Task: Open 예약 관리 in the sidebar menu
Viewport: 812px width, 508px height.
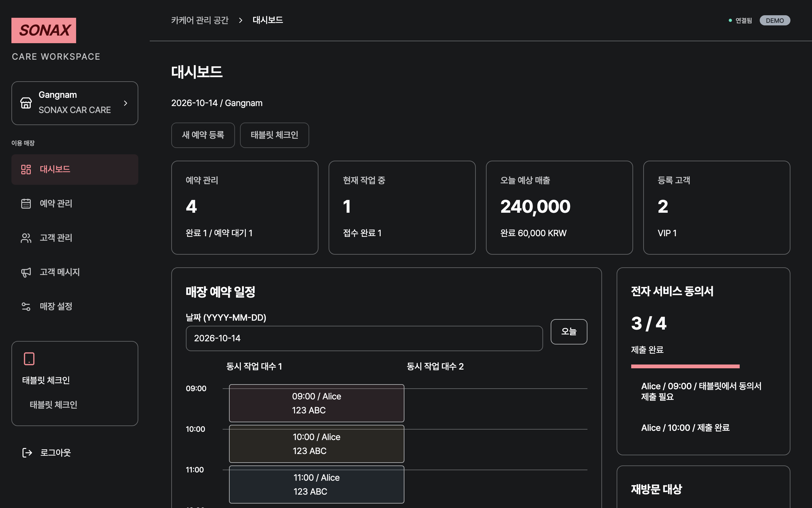Action: tap(75, 204)
